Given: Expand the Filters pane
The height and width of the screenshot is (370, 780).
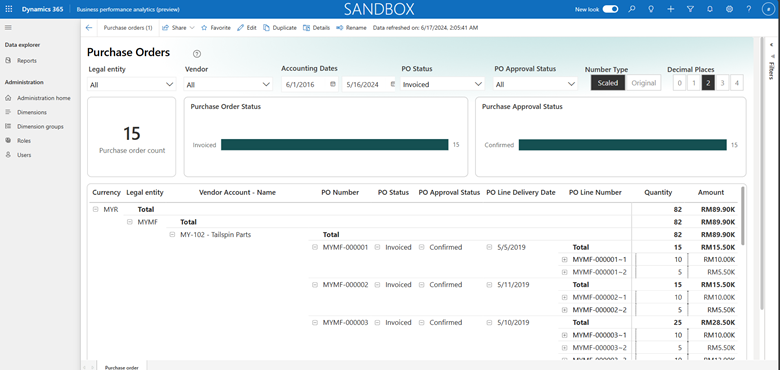Looking at the screenshot, I should pyautogui.click(x=772, y=45).
